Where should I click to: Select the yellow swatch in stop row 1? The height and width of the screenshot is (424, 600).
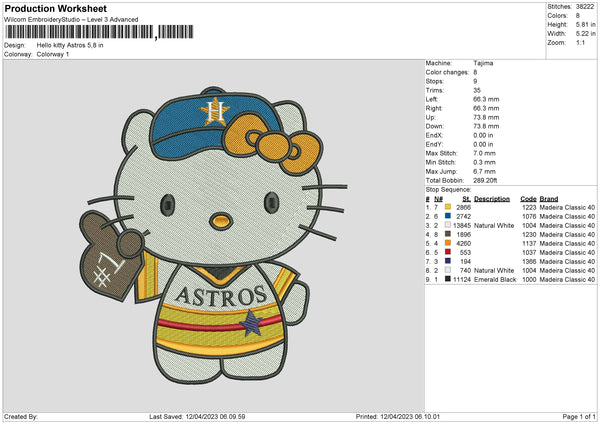(x=448, y=207)
